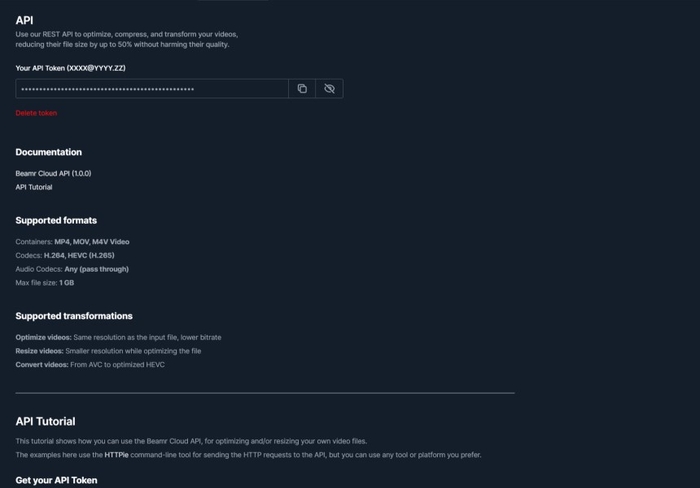Click the Codecs H.264, HEVC line
The height and width of the screenshot is (488, 700).
(x=65, y=255)
